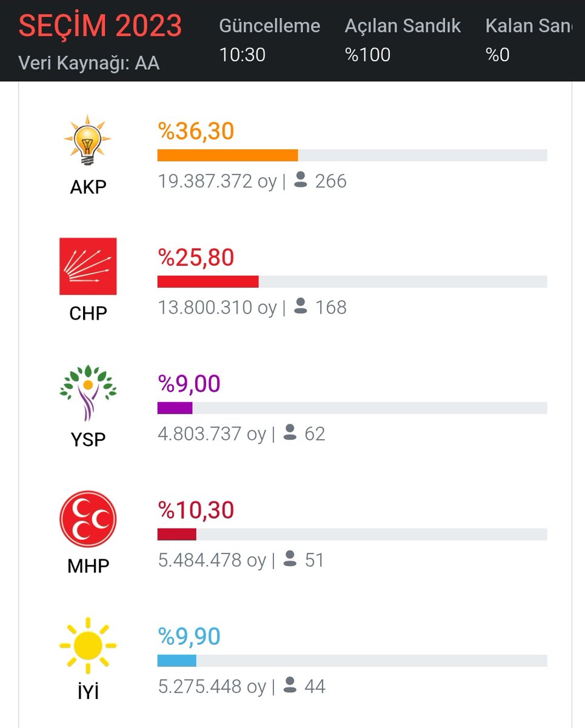Viewport: 585px width, 728px height.
Task: Click the deputy person icon beside 168
Action: (301, 306)
